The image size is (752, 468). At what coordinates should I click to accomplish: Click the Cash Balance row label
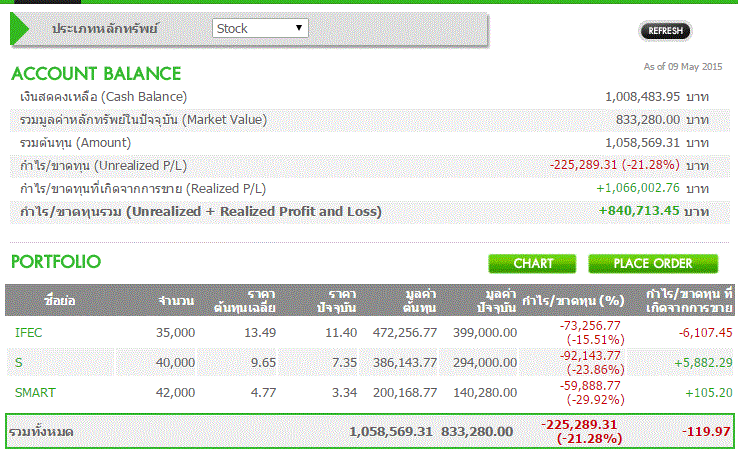pos(103,97)
